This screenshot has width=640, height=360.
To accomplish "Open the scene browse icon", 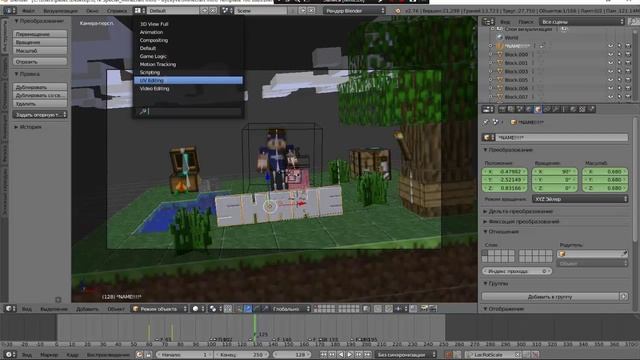I will pos(227,11).
